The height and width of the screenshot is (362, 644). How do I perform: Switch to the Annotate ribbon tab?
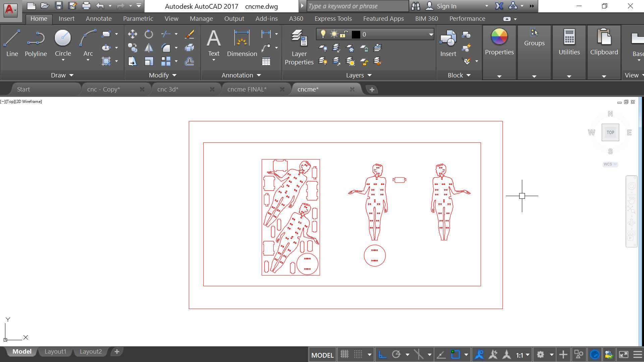point(99,19)
